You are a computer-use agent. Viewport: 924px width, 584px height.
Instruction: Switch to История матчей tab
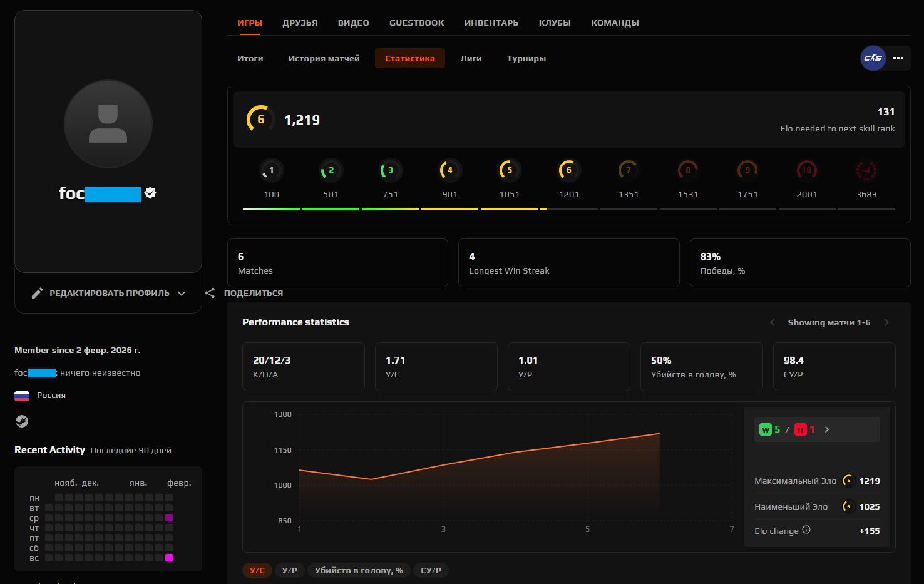point(324,58)
